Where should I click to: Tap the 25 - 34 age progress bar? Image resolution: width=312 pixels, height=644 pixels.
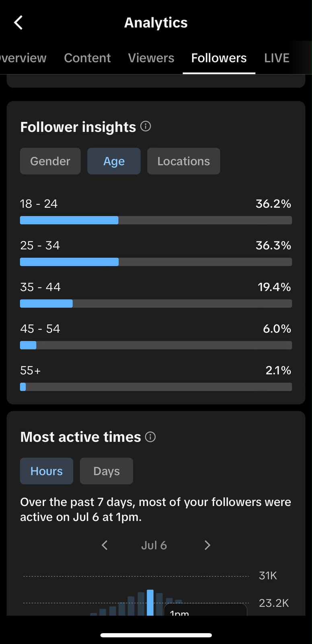(x=156, y=262)
